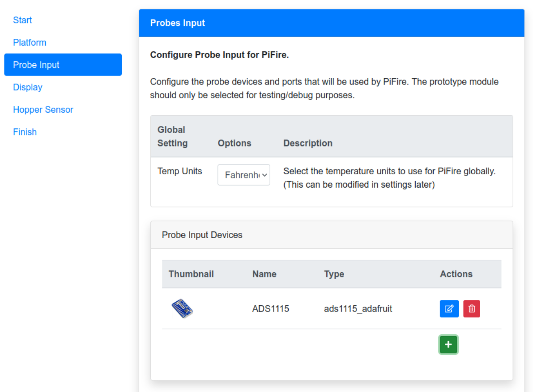
Task: Click the Temp Units row label
Action: coord(179,171)
